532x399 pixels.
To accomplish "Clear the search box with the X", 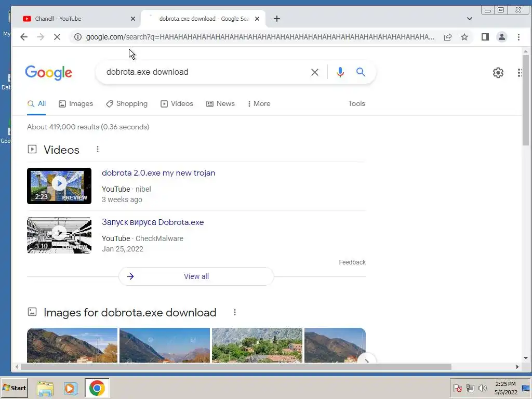I will pos(314,72).
